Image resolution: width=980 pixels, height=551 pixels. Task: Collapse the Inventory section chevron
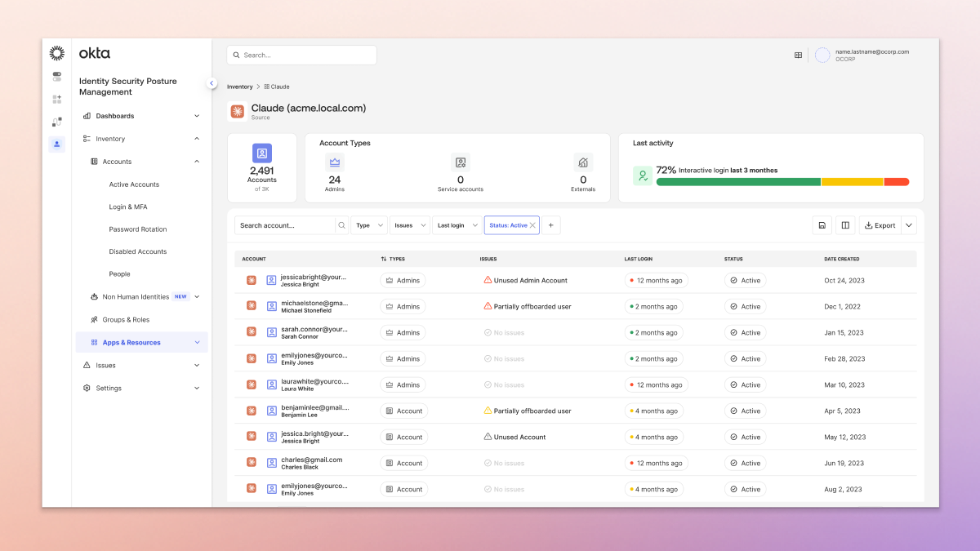tap(197, 139)
